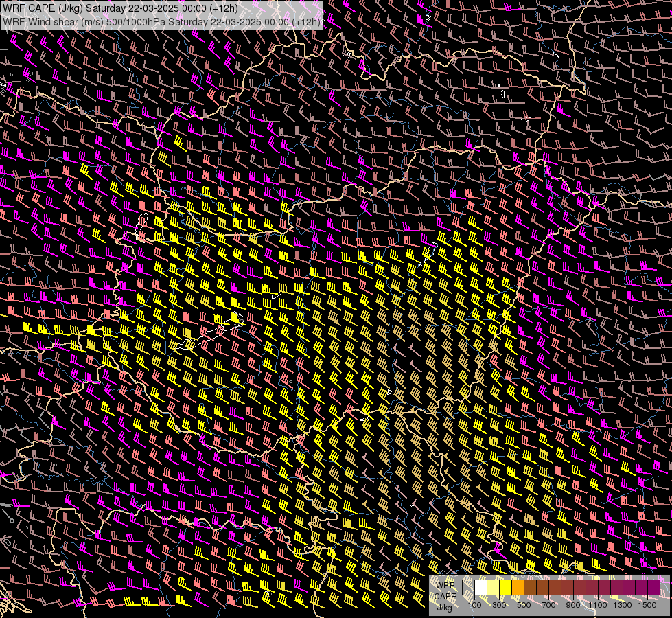The image size is (672, 618).
Task: Select the last purple legend swatch
Action: pyautogui.click(x=654, y=588)
